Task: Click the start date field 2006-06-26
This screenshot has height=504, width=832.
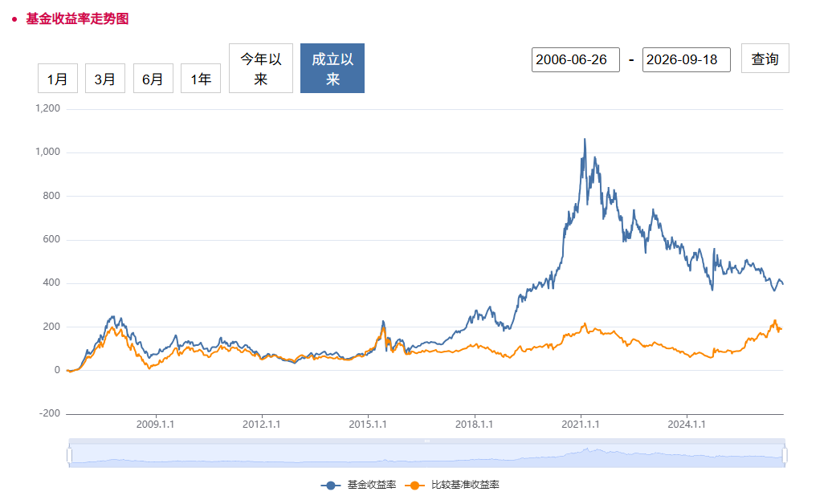Action: pos(576,59)
